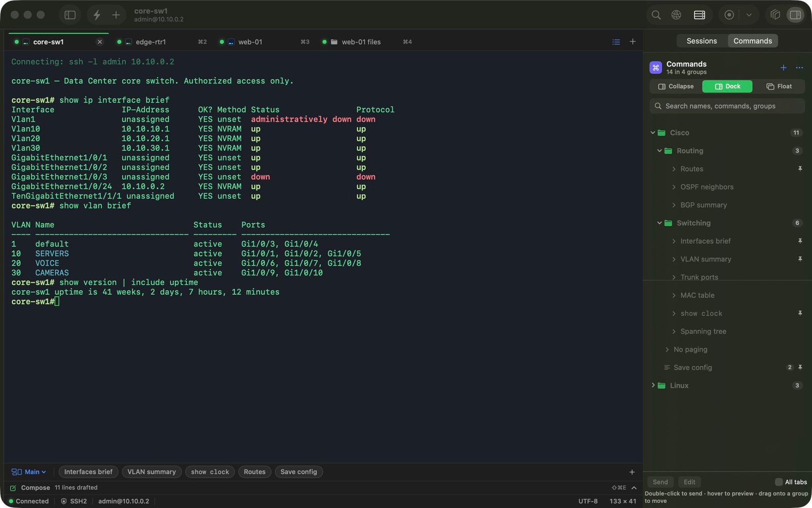Unpin the show clock command pin icon
This screenshot has width=812, height=508.
[800, 313]
